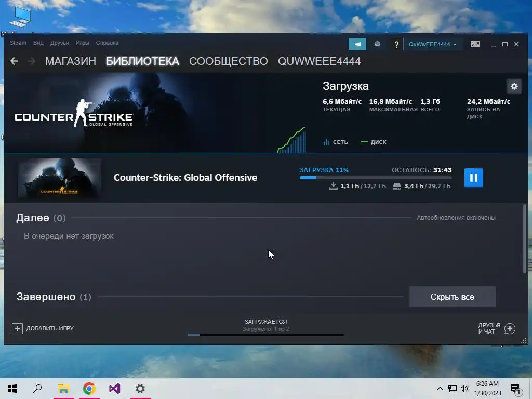Switch to the МАГАЗИН tab

click(71, 61)
